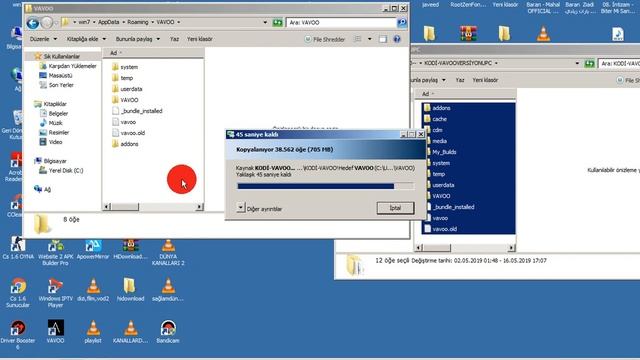
Task: Open Düzenle menu in VAVOO window
Action: [x=43, y=39]
